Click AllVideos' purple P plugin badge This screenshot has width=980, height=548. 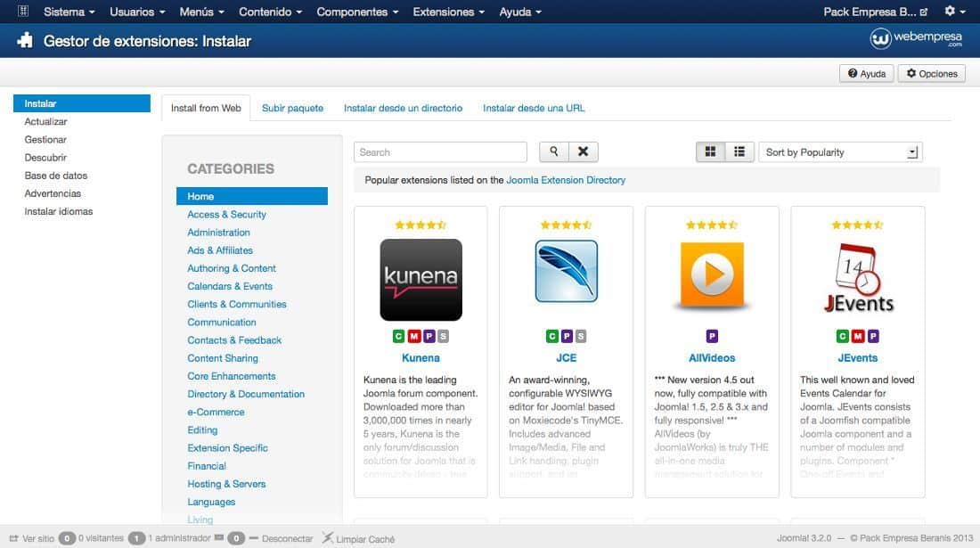[712, 336]
